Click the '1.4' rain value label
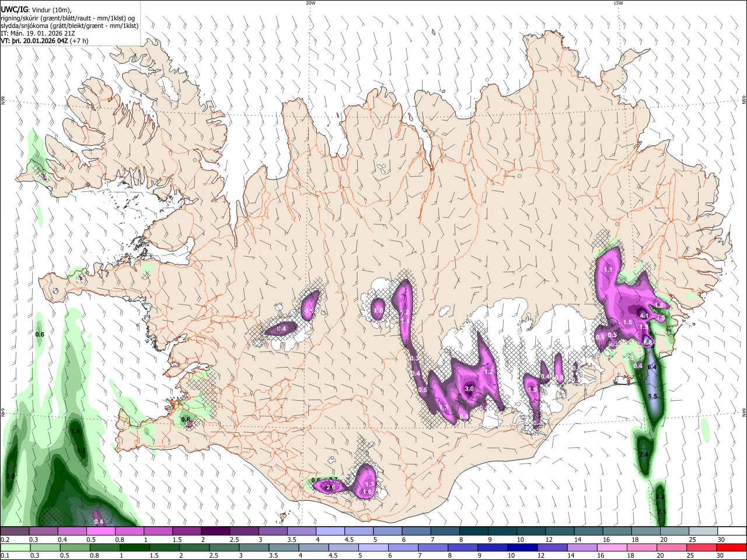This screenshot has height=560, width=747. (x=75, y=431)
